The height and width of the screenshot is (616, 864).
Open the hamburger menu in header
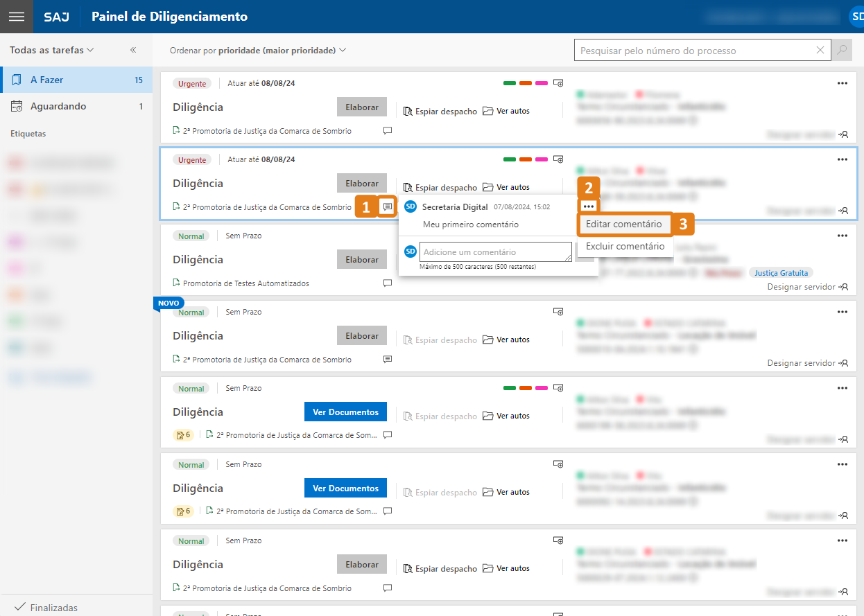point(16,17)
